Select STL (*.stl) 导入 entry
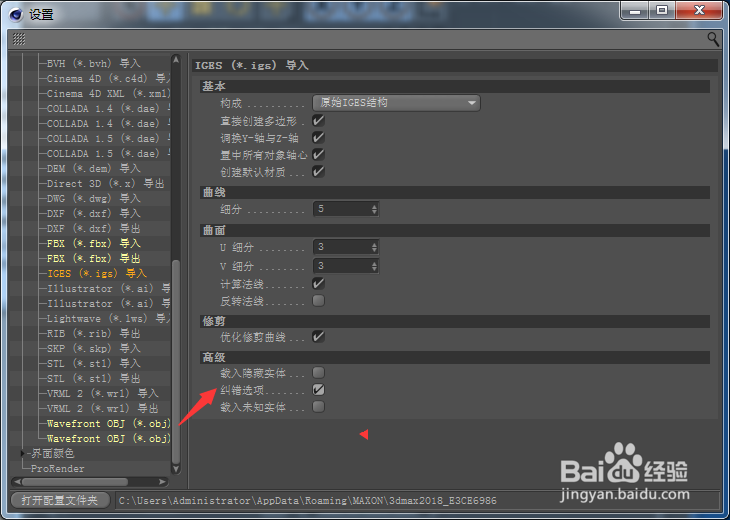The width and height of the screenshot is (730, 520). pos(94,363)
